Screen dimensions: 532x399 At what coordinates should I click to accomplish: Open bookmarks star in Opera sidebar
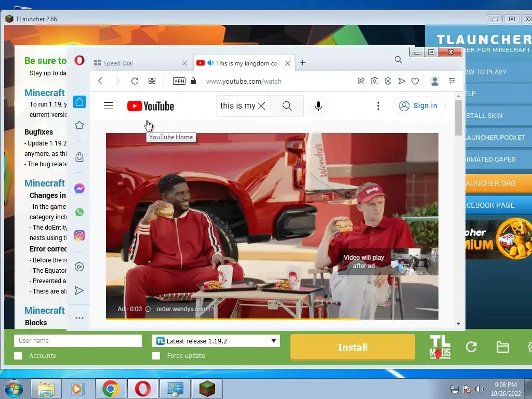pyautogui.click(x=79, y=125)
